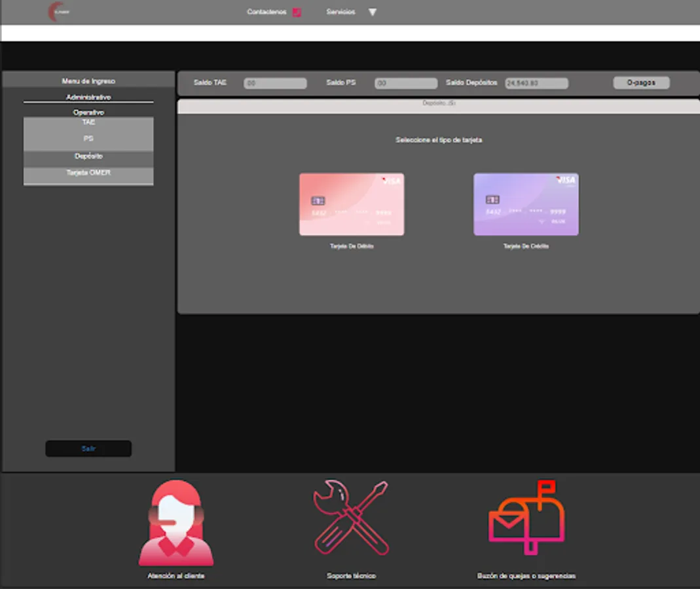The width and height of the screenshot is (700, 589).
Task: Select Tarjeta De Crédito as card type
Action: point(526,204)
